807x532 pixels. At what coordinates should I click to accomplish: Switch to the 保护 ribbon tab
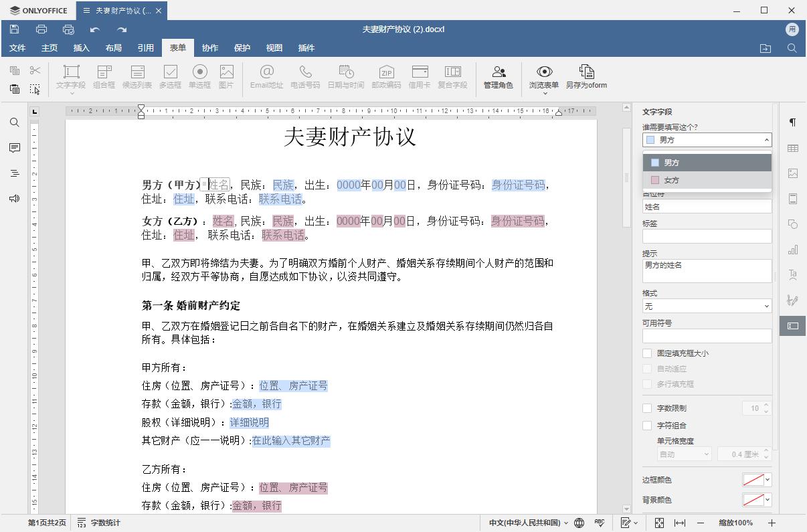(x=242, y=48)
